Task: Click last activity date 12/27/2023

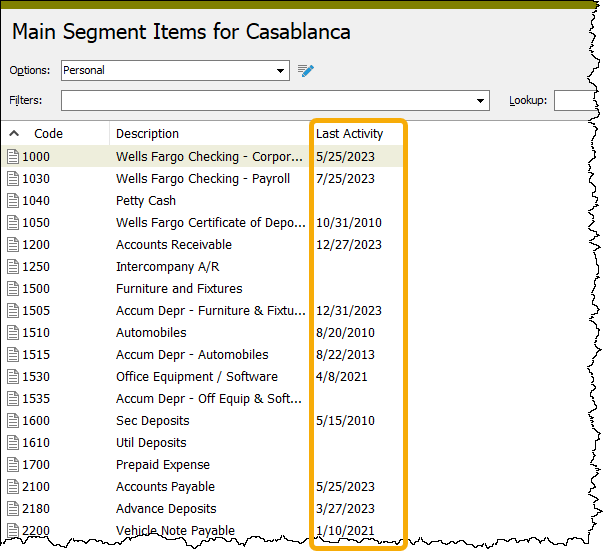Action: coord(349,245)
